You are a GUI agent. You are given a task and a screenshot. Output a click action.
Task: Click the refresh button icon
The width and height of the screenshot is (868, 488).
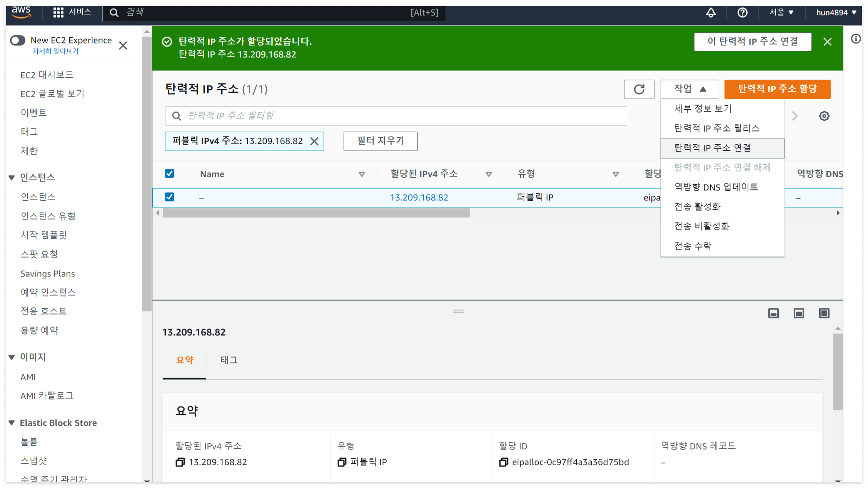point(639,89)
